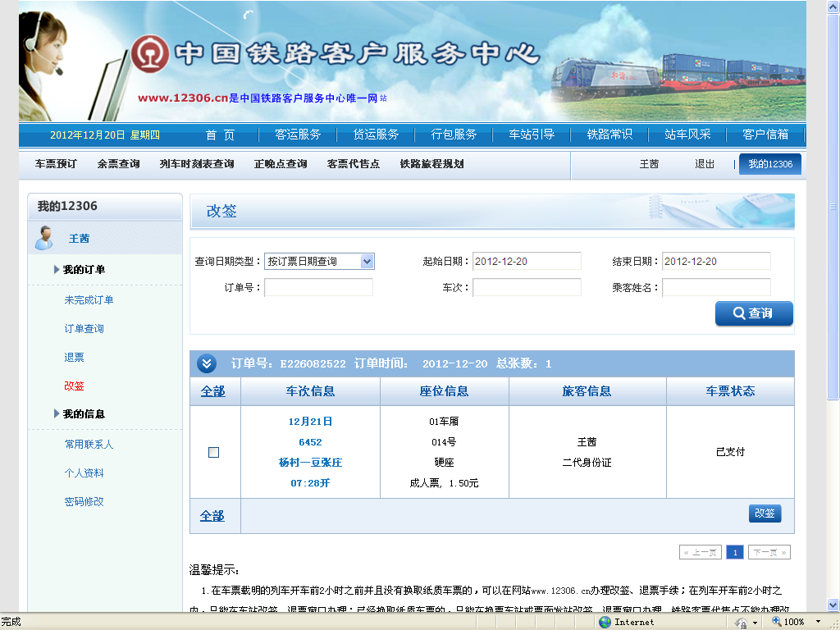Image resolution: width=840 pixels, height=630 pixels.
Task: Click the 乘客姓名 input field
Action: tap(716, 288)
